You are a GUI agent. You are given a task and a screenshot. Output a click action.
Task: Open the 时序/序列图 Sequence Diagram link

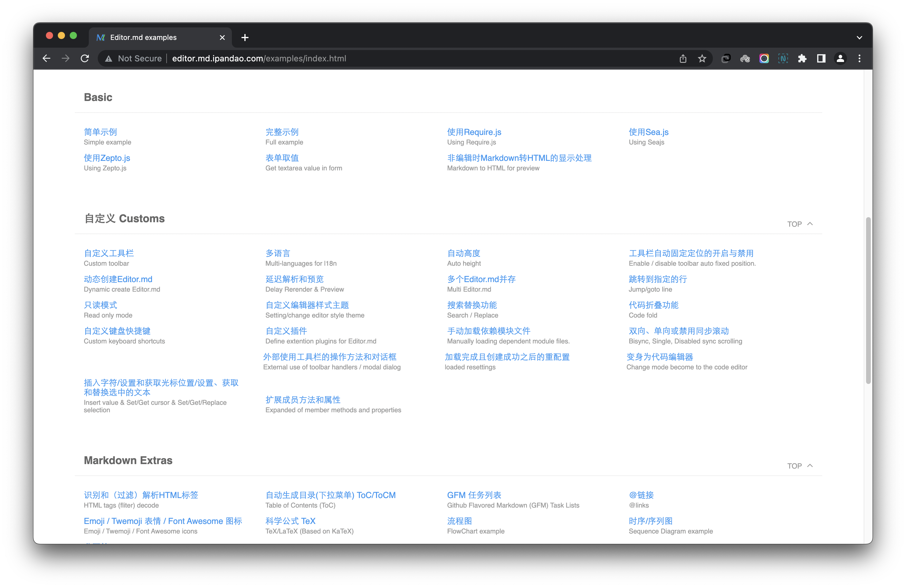click(650, 521)
